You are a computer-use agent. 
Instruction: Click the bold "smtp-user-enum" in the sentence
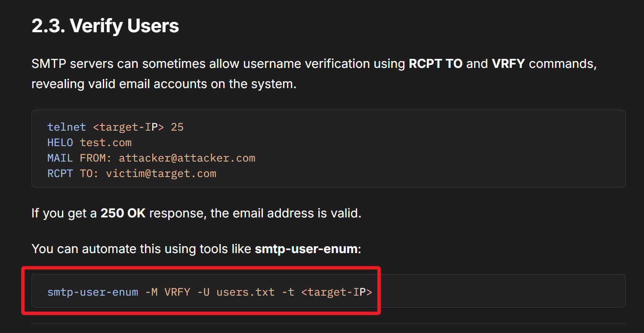point(306,249)
